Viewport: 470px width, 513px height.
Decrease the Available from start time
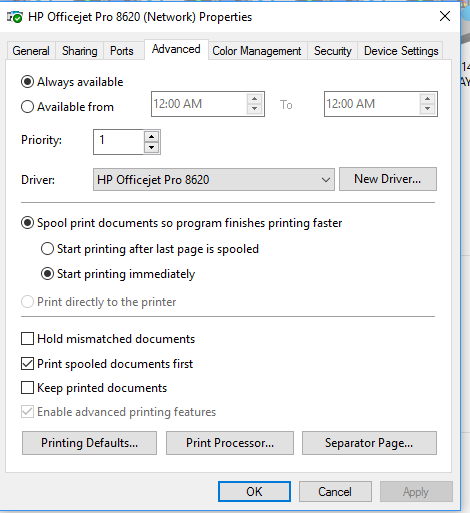click(x=255, y=109)
